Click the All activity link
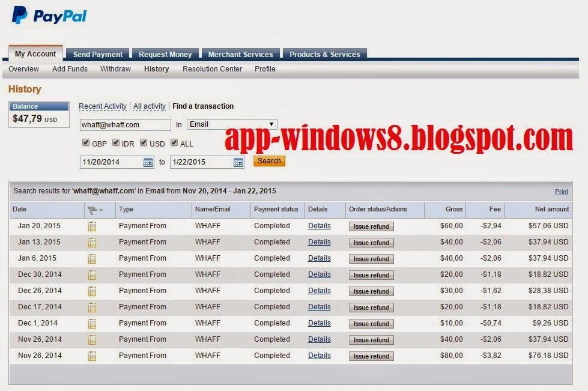 (x=149, y=106)
